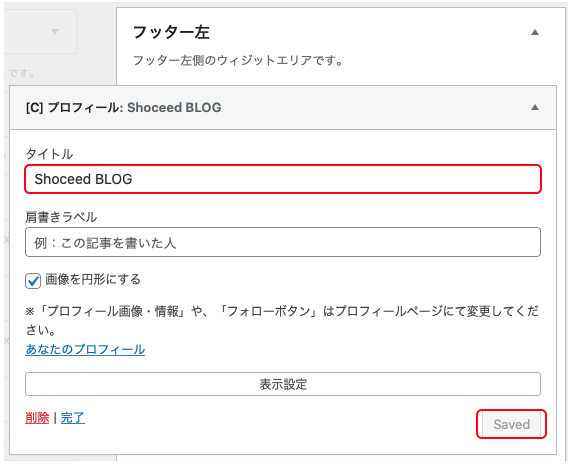The width and height of the screenshot is (570, 465).
Task: Select the faded widget box at top left
Action: point(40,32)
